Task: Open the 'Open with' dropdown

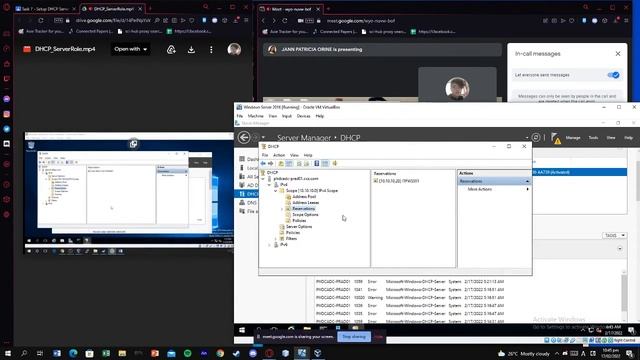Action: (x=130, y=49)
